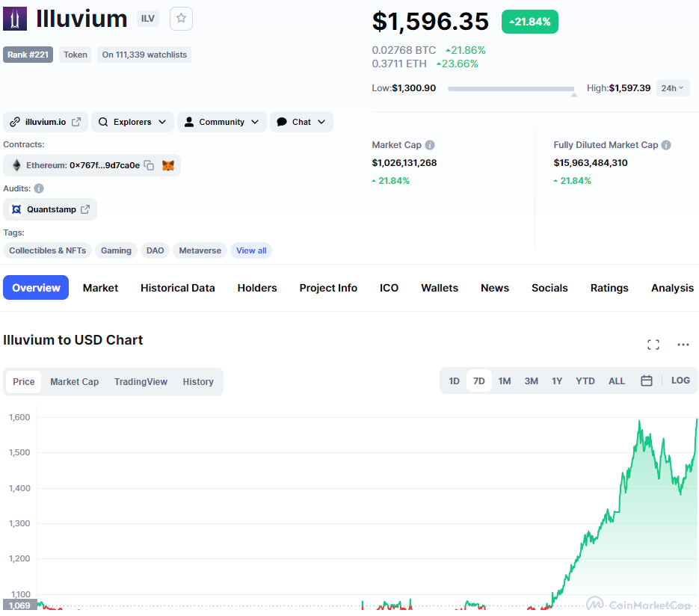Open the News tab
The image size is (699, 616).
tap(495, 288)
